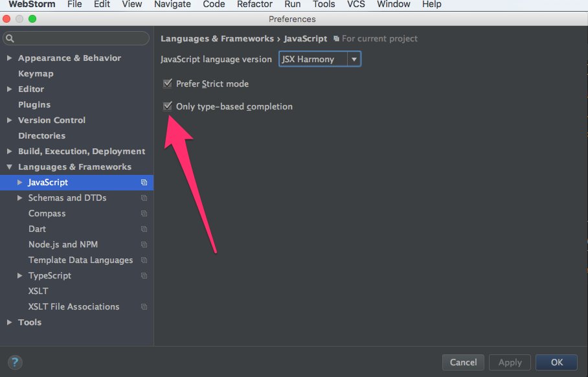
Task: Select TypeScript settings page
Action: (x=49, y=276)
